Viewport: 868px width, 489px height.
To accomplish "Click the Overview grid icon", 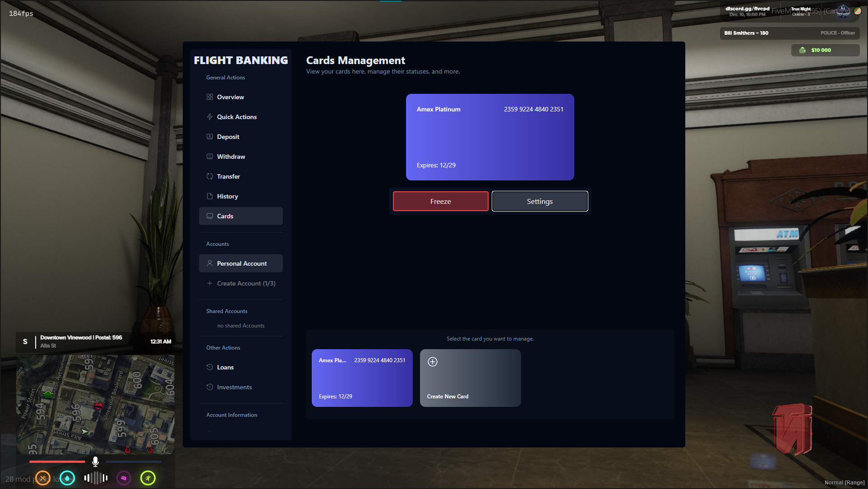I will tap(210, 97).
